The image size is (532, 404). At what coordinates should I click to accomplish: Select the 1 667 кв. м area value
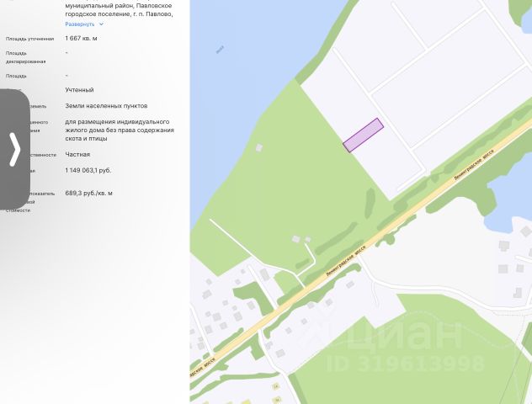(81, 39)
